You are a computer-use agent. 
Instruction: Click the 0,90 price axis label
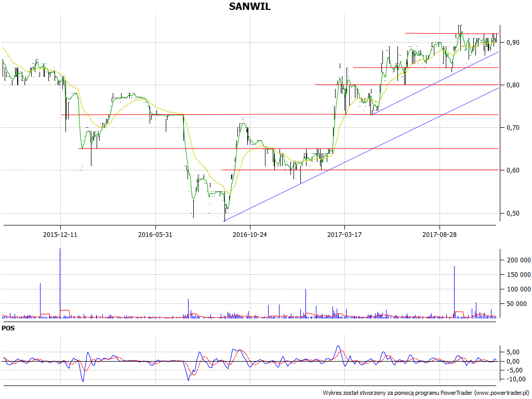tap(513, 43)
